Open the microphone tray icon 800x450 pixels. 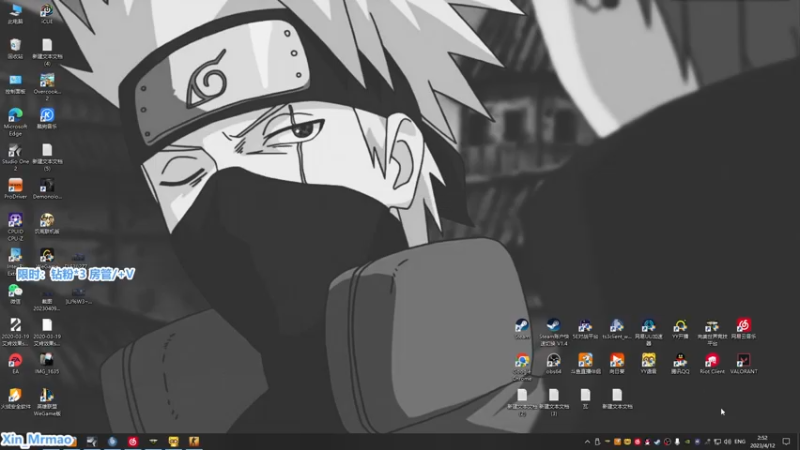pyautogui.click(x=677, y=442)
